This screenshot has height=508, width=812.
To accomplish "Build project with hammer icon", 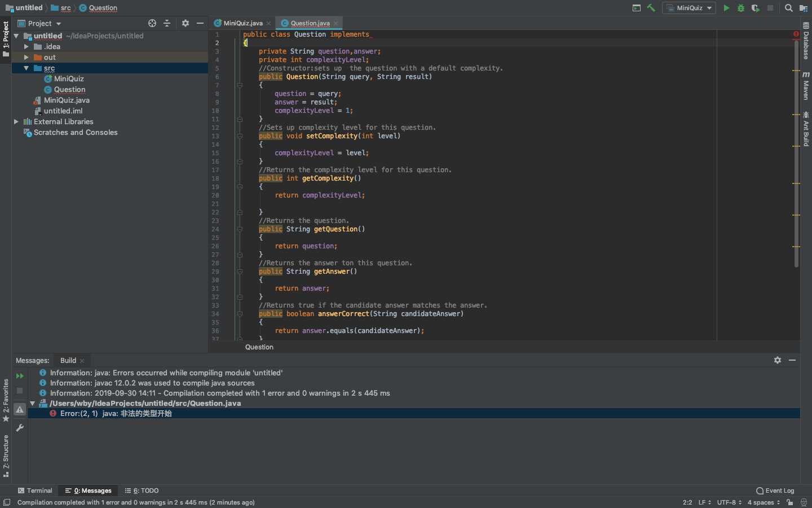I will pyautogui.click(x=651, y=8).
